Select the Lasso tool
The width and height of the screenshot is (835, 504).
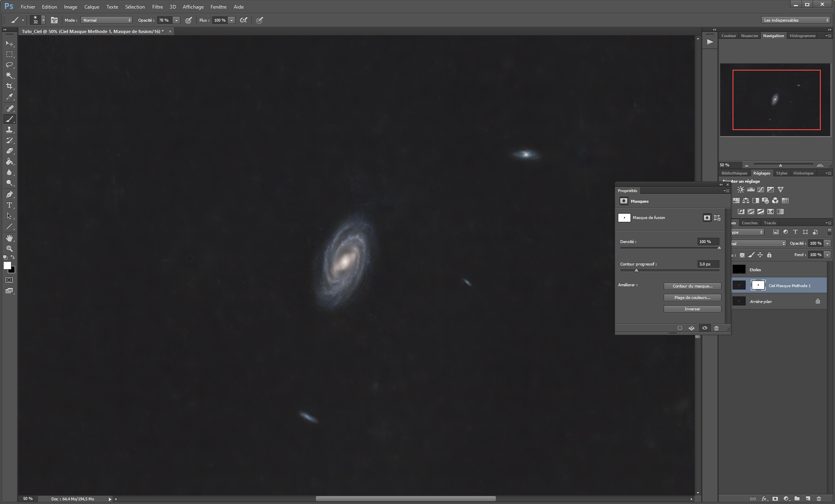tap(9, 65)
